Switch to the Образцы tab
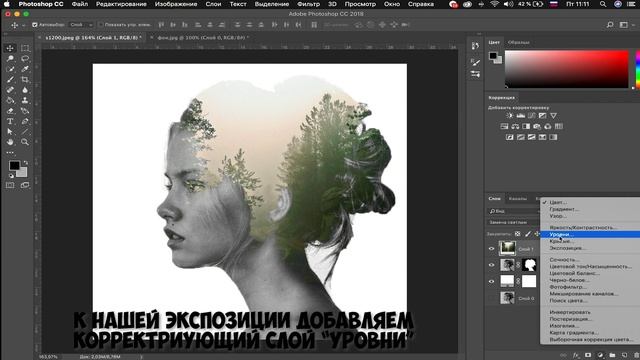640x360 pixels. click(x=519, y=42)
